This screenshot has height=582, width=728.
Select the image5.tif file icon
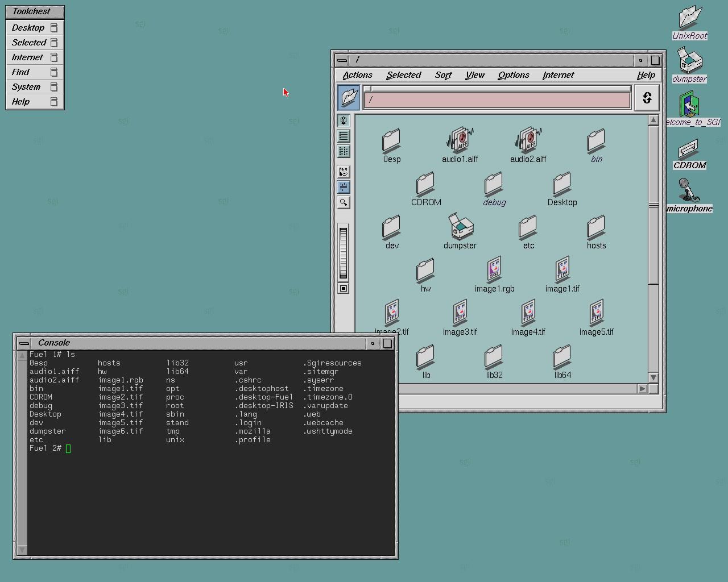[597, 318]
